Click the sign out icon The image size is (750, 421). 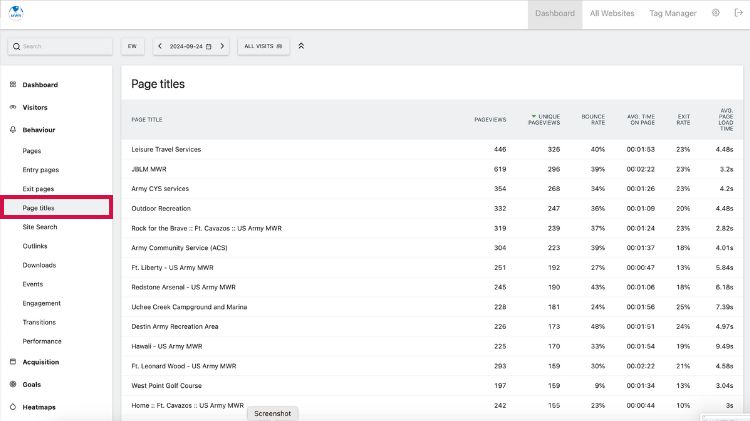(x=738, y=13)
